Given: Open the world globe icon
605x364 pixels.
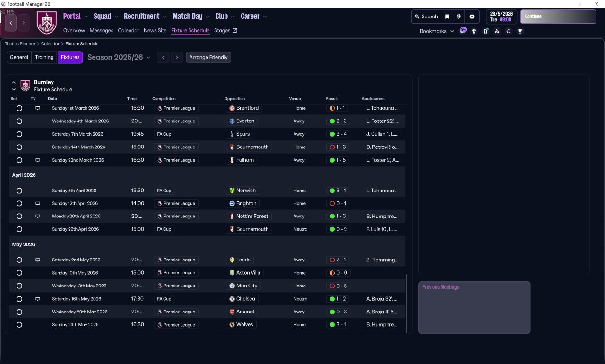Looking at the screenshot, I should [x=458, y=17].
